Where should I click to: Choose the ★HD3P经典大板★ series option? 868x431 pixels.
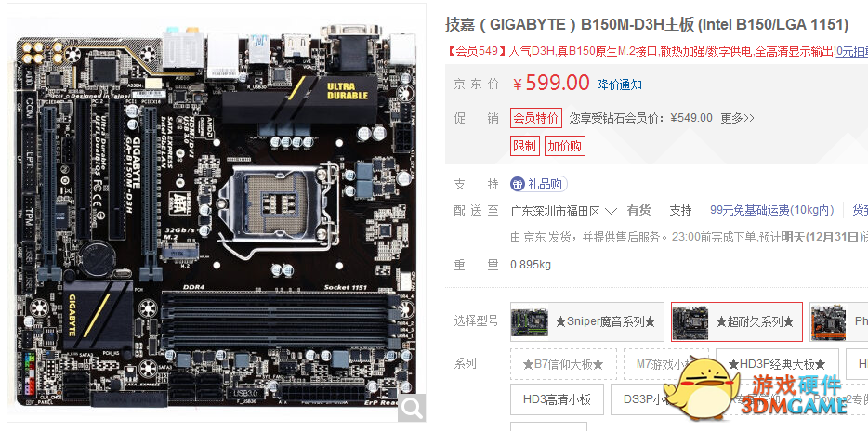(777, 364)
